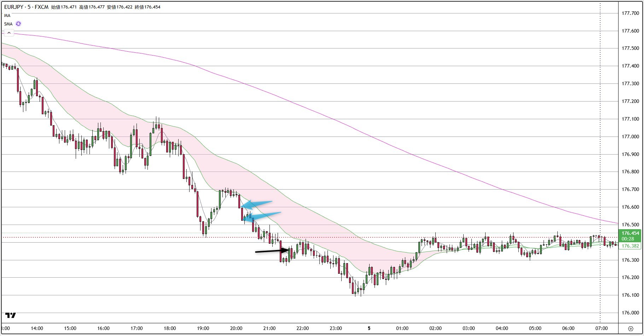
Task: Click the SMA refresh icon
Action: [x=18, y=24]
